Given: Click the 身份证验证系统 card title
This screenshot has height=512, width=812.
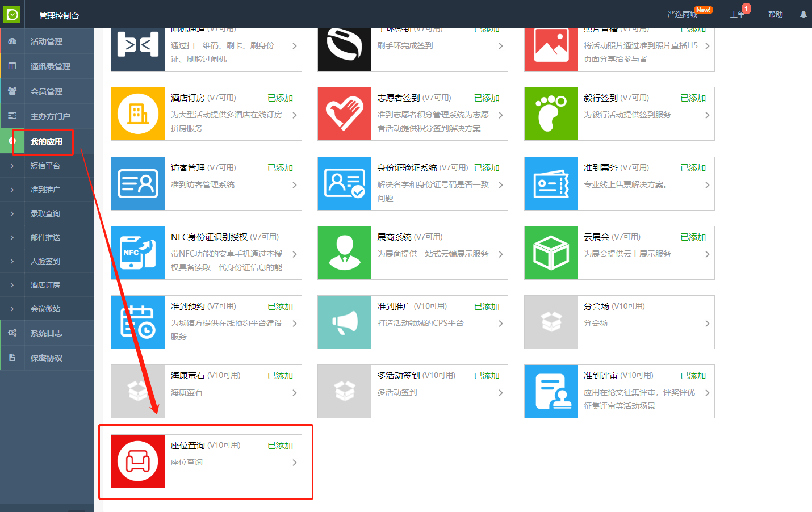Looking at the screenshot, I should (x=407, y=168).
